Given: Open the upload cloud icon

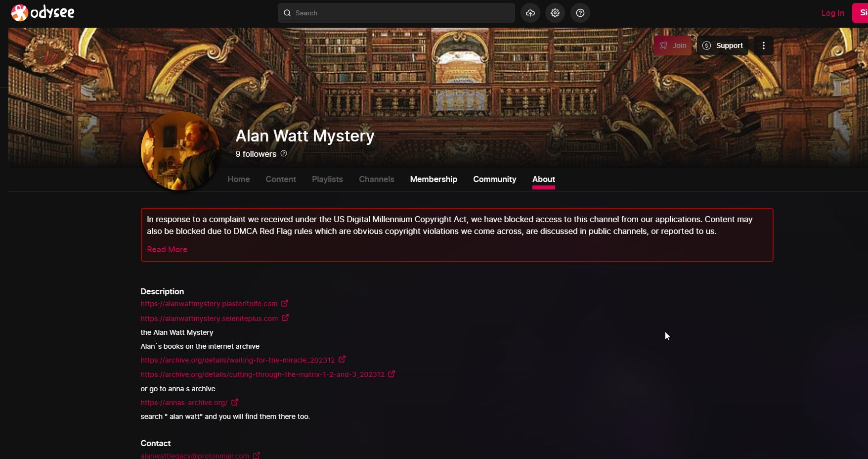Looking at the screenshot, I should coord(530,13).
